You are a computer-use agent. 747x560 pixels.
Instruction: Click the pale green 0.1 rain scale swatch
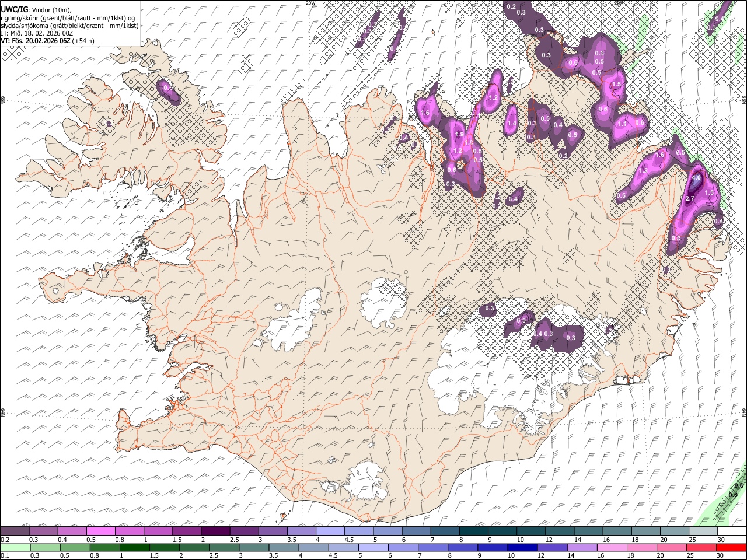click(x=14, y=547)
